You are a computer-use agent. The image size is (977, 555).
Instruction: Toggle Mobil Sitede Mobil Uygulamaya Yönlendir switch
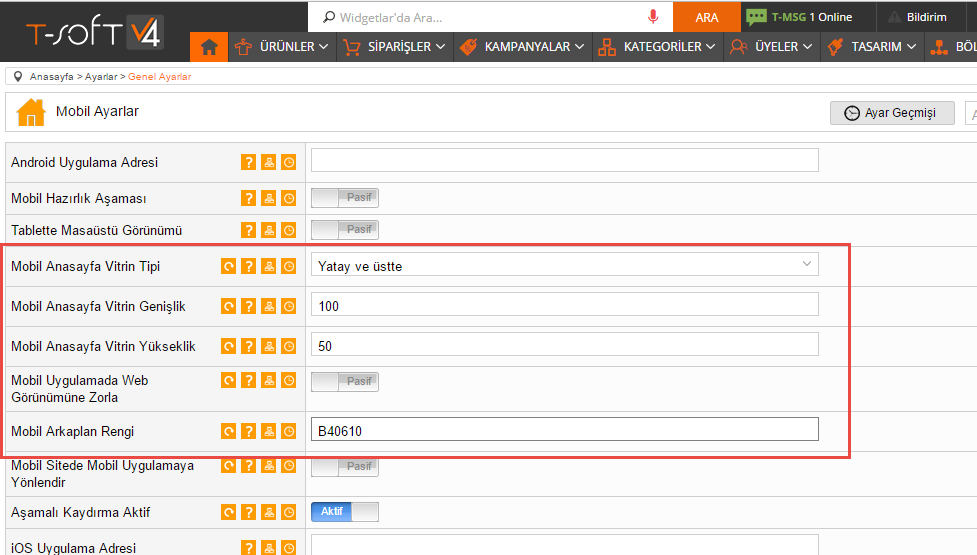[x=345, y=467]
